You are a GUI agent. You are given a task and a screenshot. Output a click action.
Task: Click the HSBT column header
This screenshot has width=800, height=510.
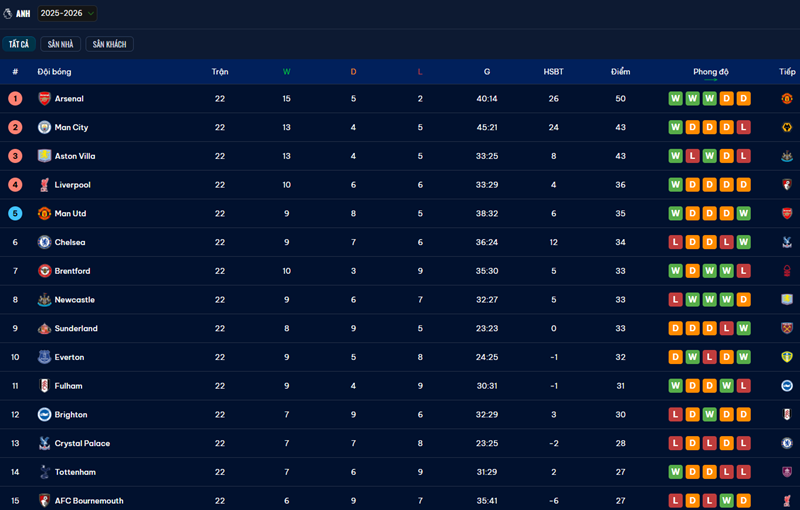[553, 72]
